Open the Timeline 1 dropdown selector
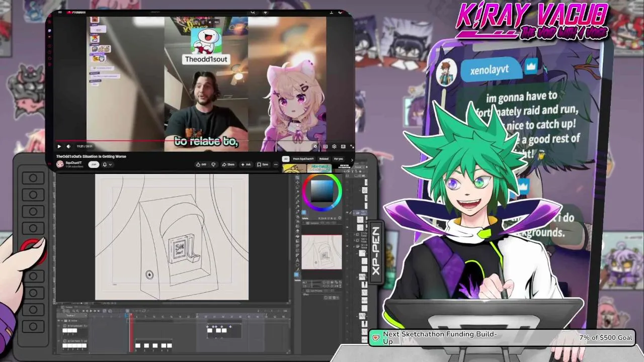644x362 pixels. [71, 315]
